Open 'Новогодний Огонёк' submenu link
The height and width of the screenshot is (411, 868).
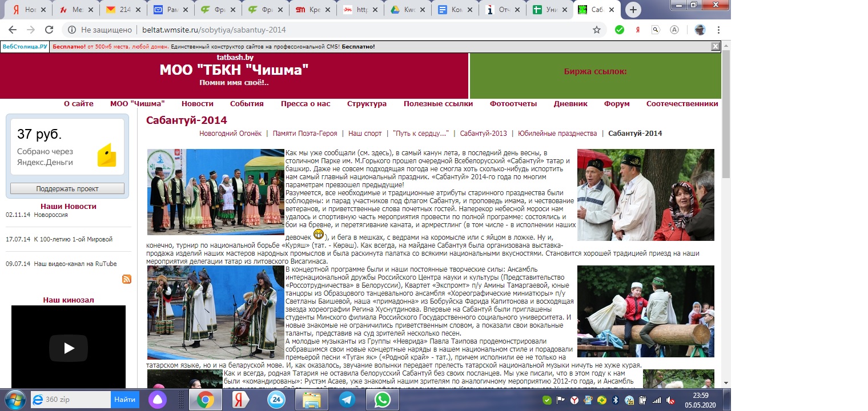click(230, 134)
